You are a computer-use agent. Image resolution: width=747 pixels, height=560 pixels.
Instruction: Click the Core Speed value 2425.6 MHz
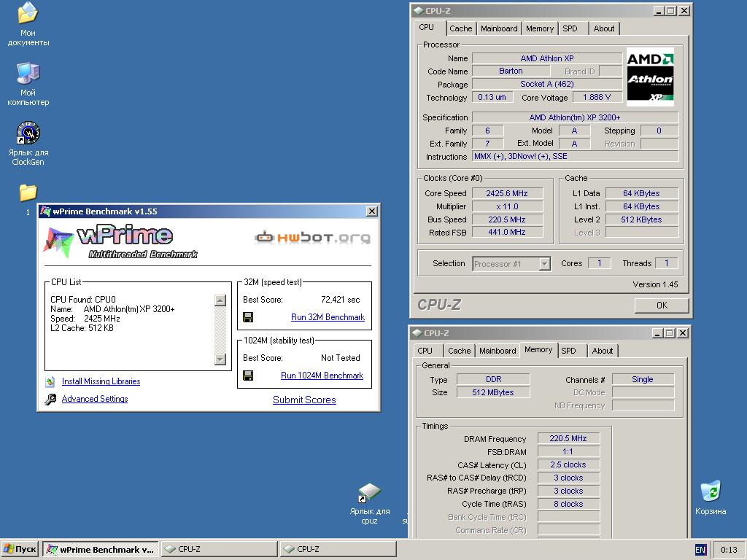tap(507, 193)
